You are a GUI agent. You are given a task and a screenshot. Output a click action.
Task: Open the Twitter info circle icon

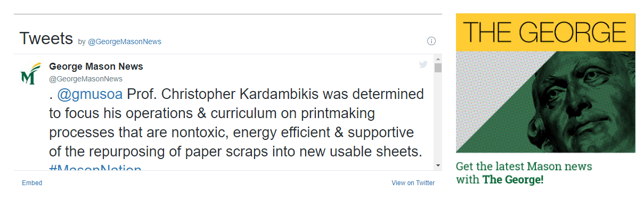[431, 41]
